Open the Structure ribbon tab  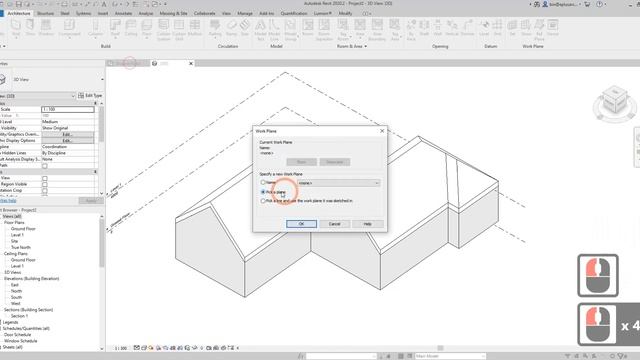(45, 13)
